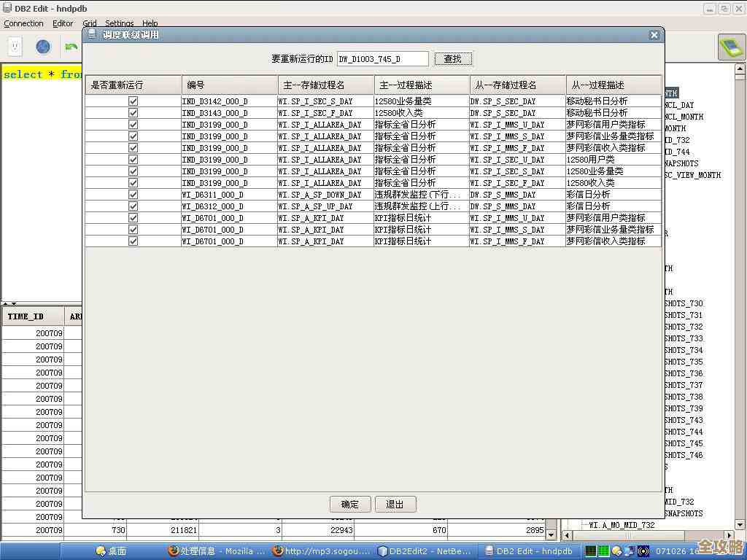747x560 pixels.
Task: Open the green grid monitor icon in system tray
Action: click(604, 551)
